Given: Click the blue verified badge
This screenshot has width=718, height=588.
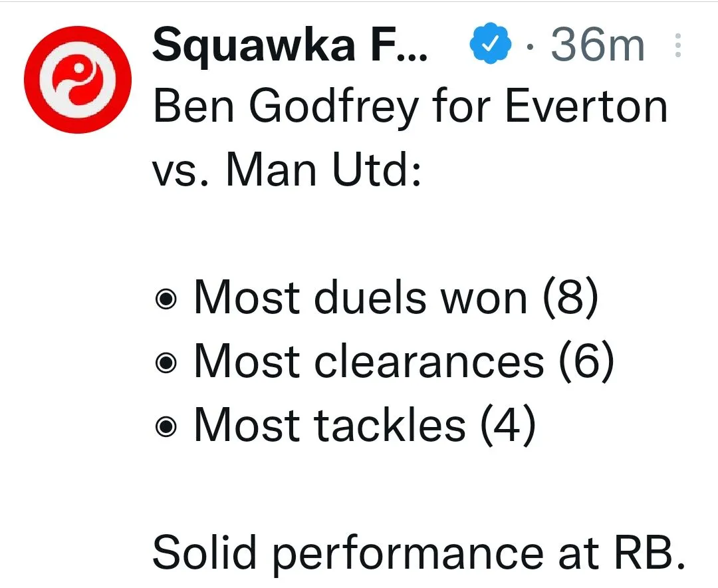Looking at the screenshot, I should point(492,46).
